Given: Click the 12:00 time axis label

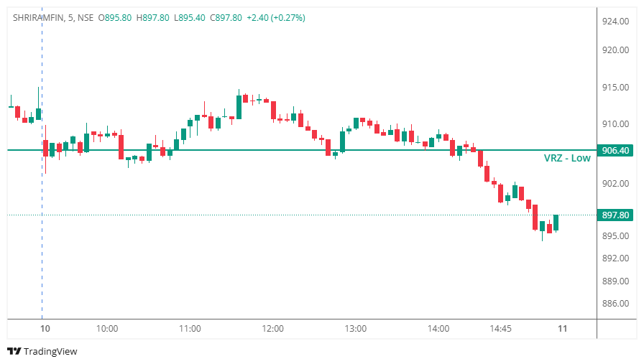Looking at the screenshot, I should coord(272,329).
